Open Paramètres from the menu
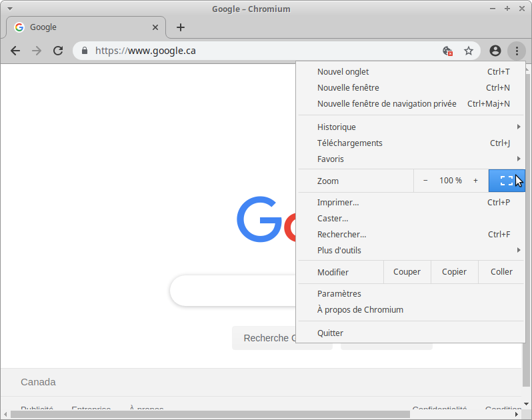This screenshot has height=420, width=532. 339,294
